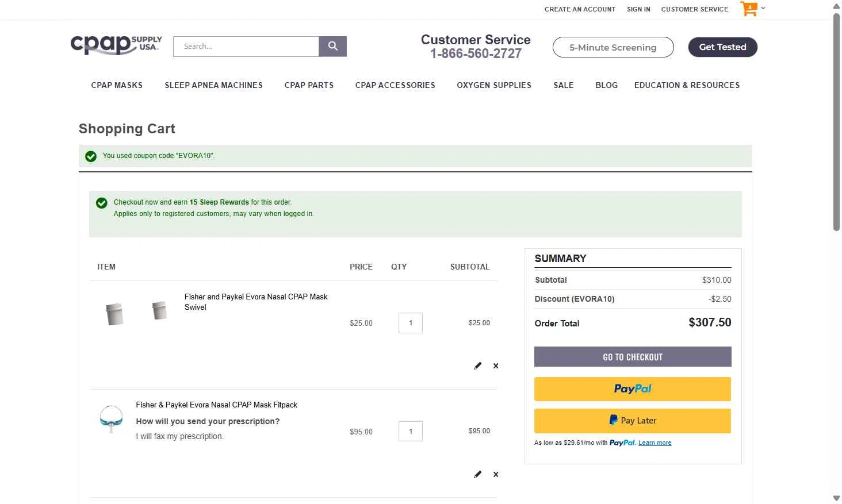Viewport: 842px width, 504px height.
Task: Open the Sale menu item
Action: tap(564, 85)
